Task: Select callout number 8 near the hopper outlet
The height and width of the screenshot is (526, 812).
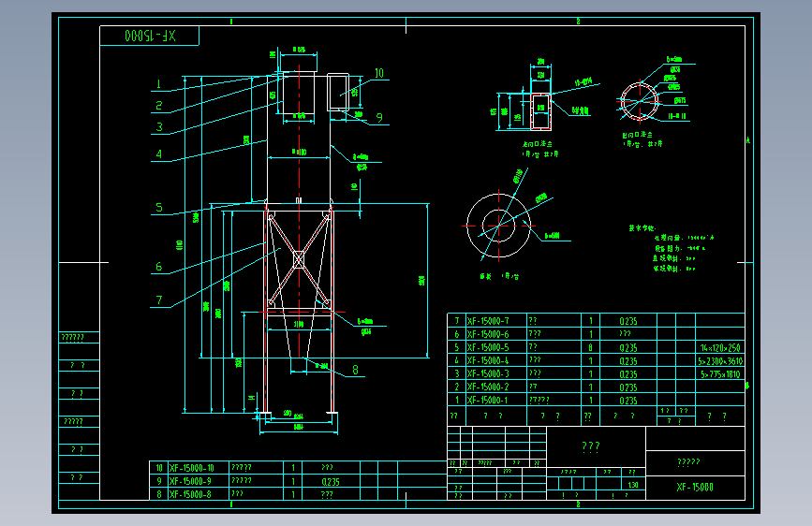Action: [x=355, y=370]
